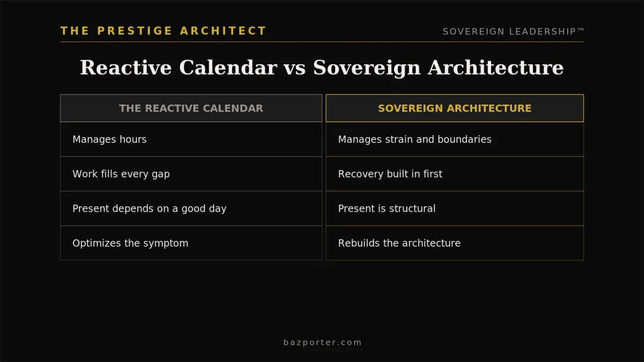The width and height of the screenshot is (644, 362).
Task: Select the SOVEREIGN ARCHITECTURE column header
Action: 455,108
